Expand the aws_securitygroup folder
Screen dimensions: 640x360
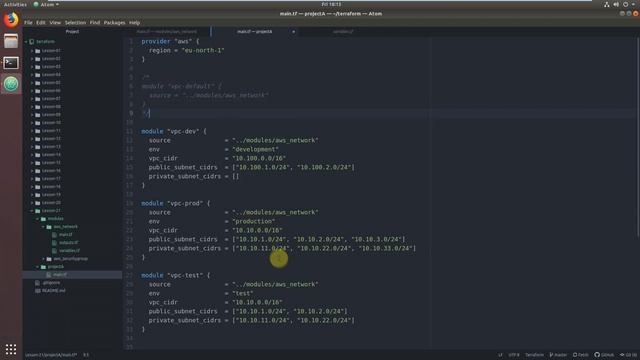pos(43,259)
